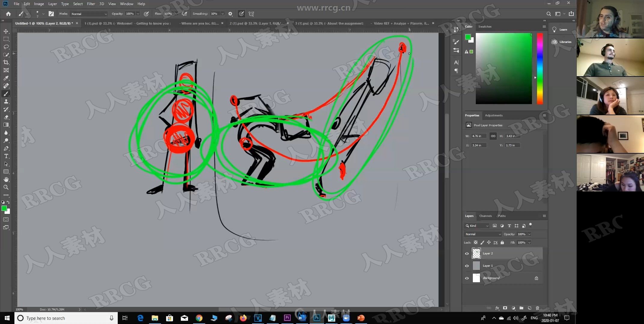Open File Explorer from taskbar
This screenshot has height=324, width=644.
point(155,318)
